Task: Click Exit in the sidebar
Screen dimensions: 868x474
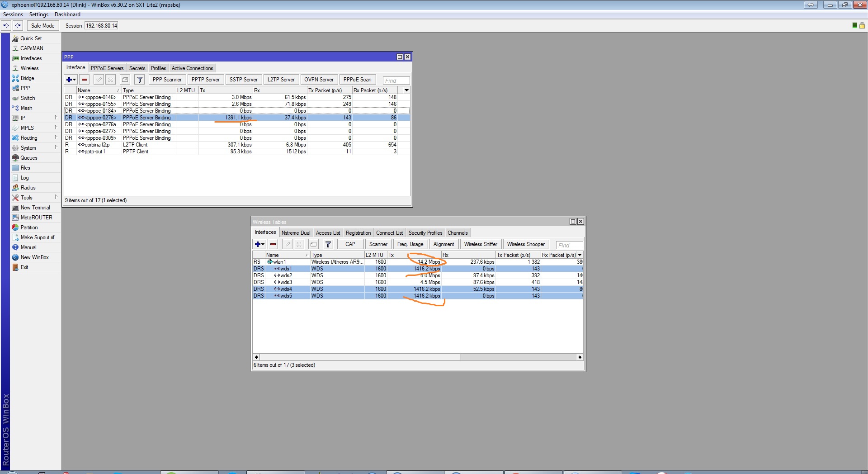Action: click(24, 267)
